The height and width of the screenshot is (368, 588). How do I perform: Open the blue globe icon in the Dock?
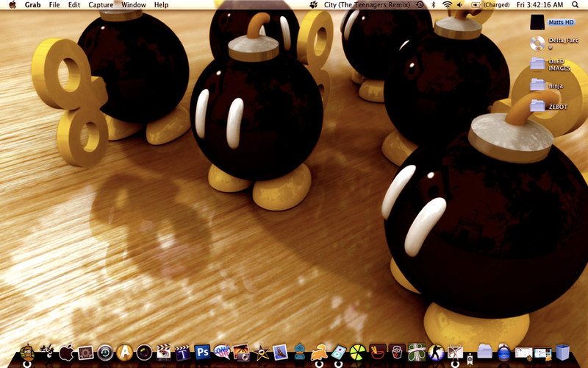coord(504,353)
